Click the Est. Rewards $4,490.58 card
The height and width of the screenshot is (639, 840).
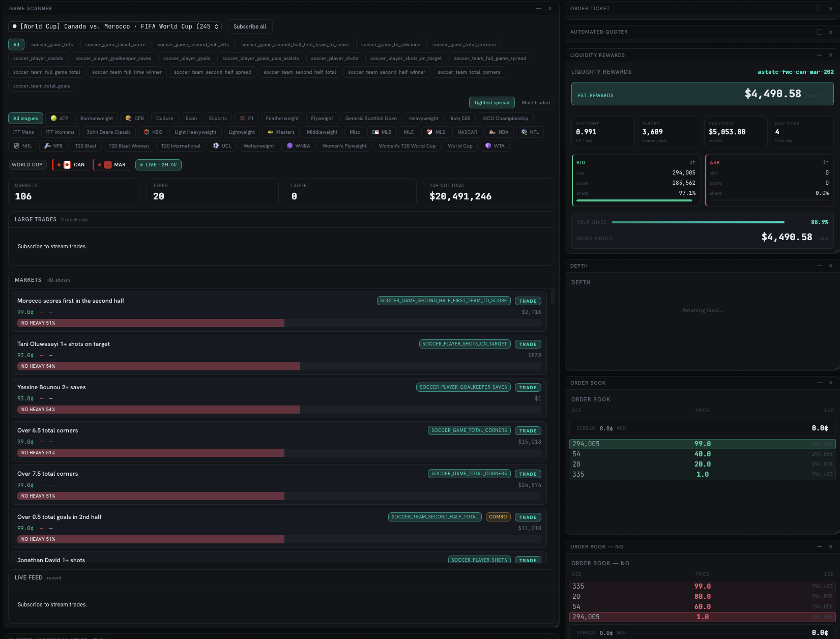(x=702, y=94)
